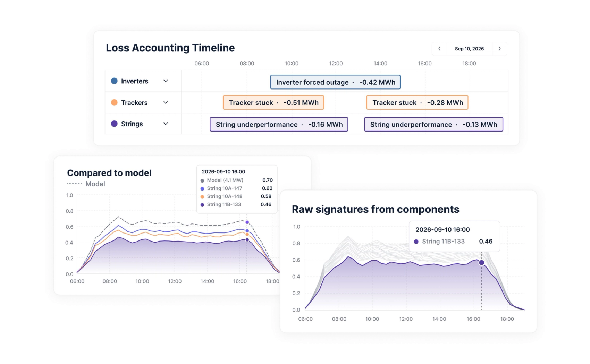Click the purple Strings color dot
This screenshot has width=590, height=364.
114,124
